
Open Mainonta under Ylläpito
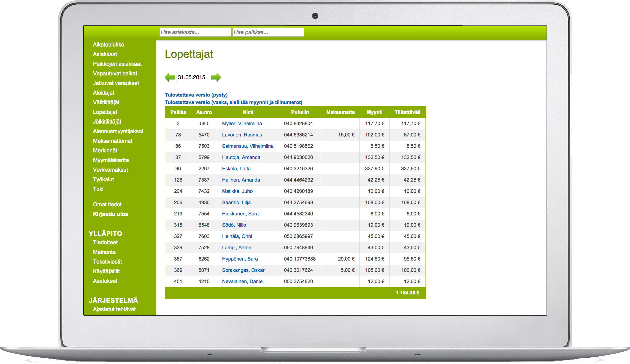point(104,252)
